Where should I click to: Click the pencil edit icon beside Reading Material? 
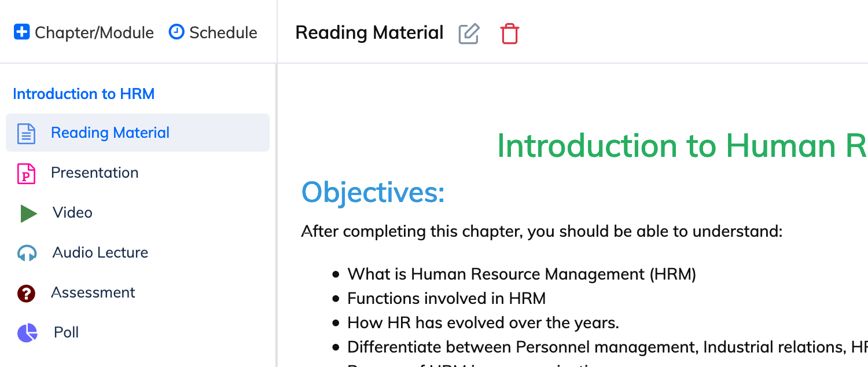click(469, 34)
